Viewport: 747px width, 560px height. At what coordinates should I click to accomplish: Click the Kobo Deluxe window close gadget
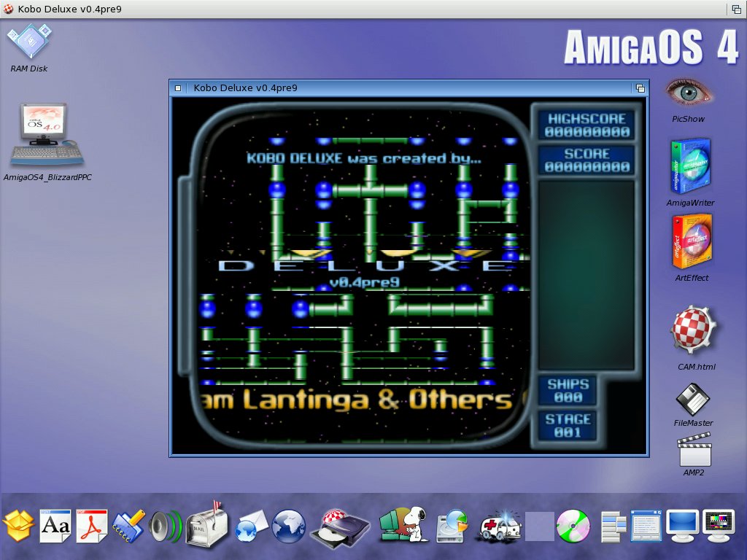(x=178, y=88)
